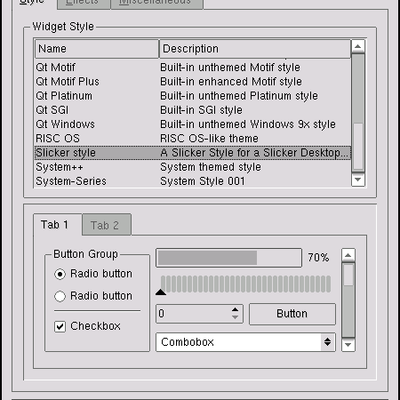
Task: Sort by the Description column header
Action: pyautogui.click(x=255, y=49)
